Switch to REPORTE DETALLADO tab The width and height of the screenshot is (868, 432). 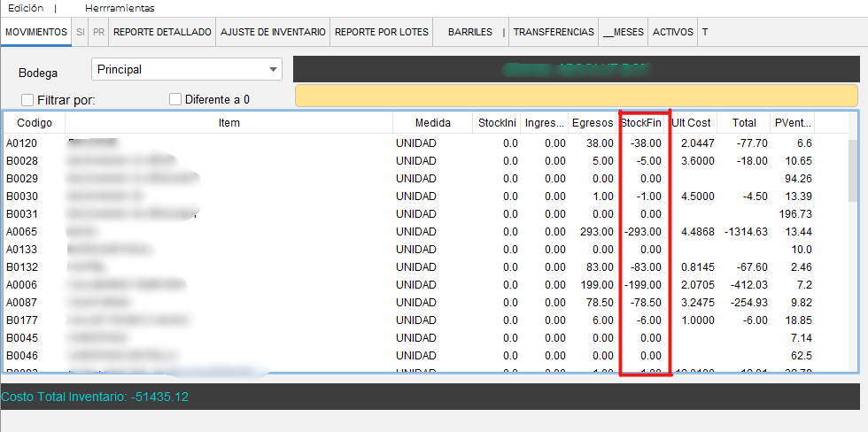163,32
